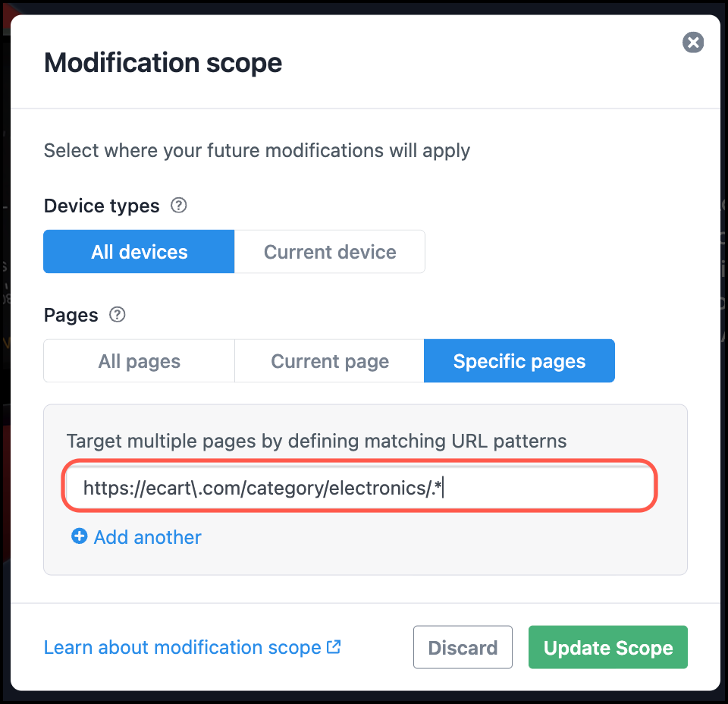The height and width of the screenshot is (704, 728).
Task: Click the Modification scope heading
Action: pyautogui.click(x=163, y=63)
